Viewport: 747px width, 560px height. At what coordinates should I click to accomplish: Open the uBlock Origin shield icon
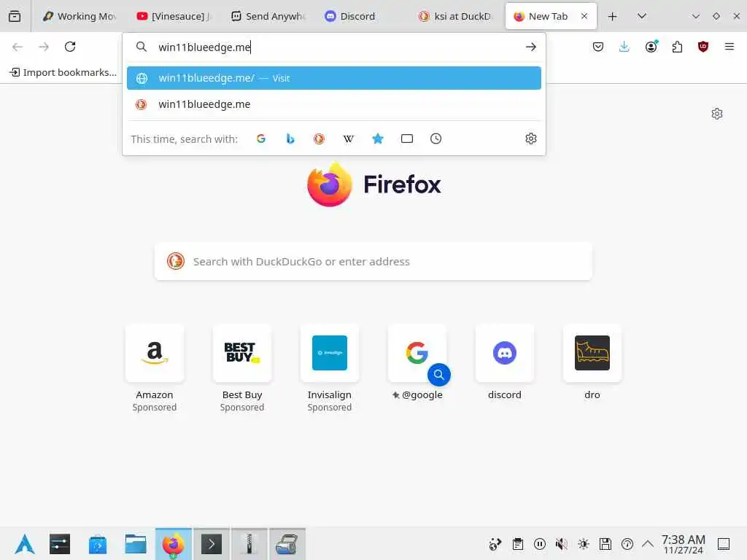point(703,47)
